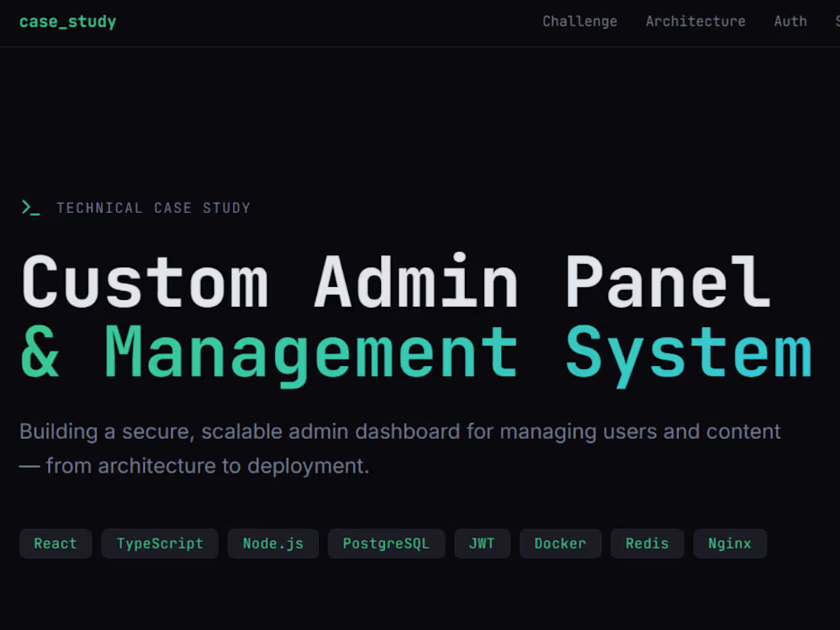Click the partially visible nav item after Auth
This screenshot has width=840, height=630.
[x=836, y=21]
